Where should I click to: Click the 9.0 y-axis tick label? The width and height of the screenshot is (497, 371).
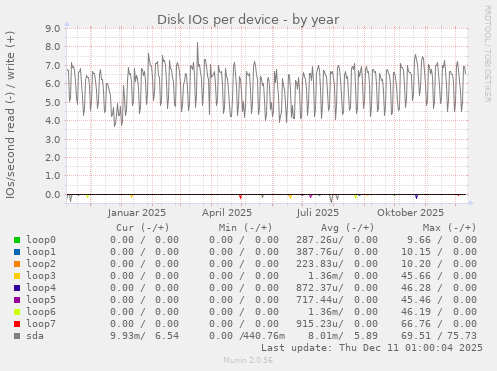coord(53,28)
